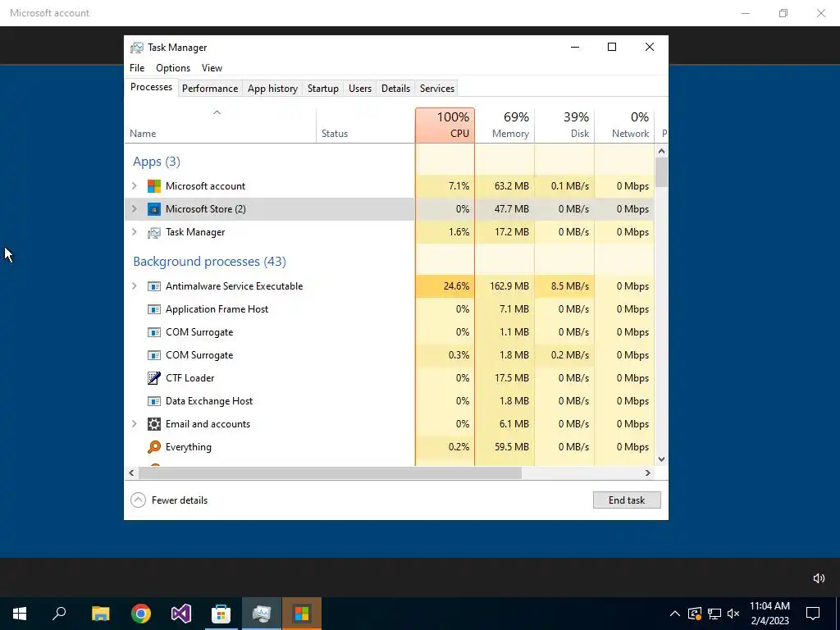Collapse to Fewer details
This screenshot has height=630, width=840.
click(169, 500)
